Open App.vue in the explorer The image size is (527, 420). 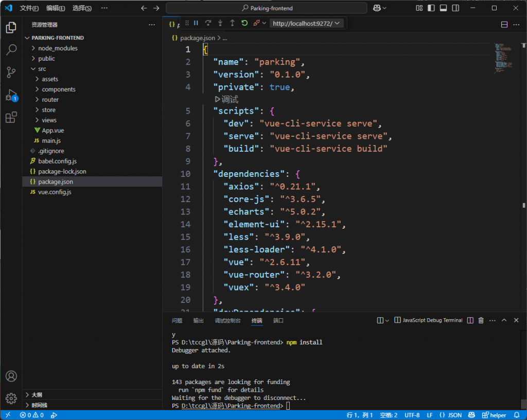(x=53, y=131)
